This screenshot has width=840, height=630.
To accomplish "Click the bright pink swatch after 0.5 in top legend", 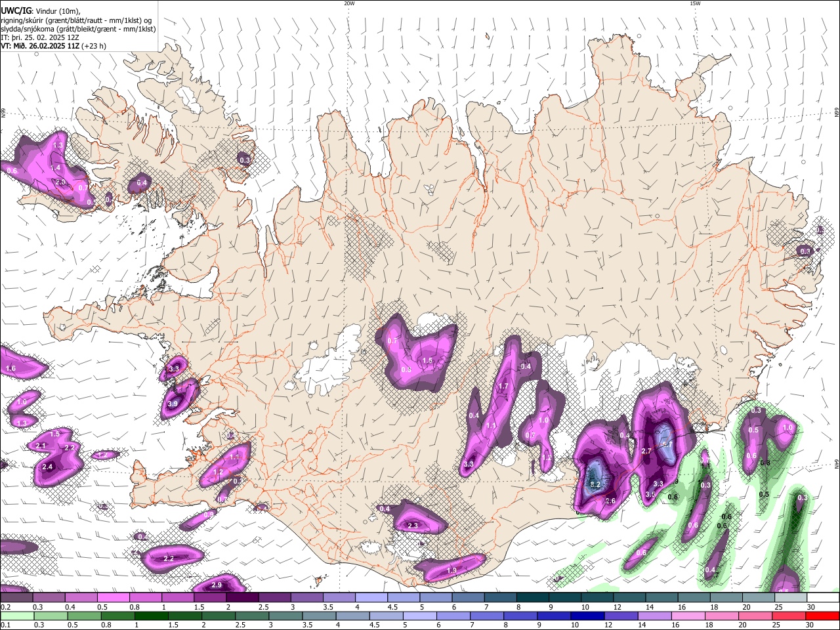I will tap(113, 597).
